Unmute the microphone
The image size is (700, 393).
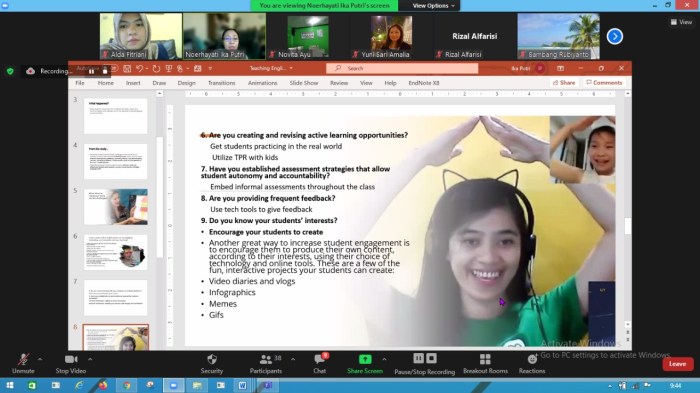pos(23,364)
